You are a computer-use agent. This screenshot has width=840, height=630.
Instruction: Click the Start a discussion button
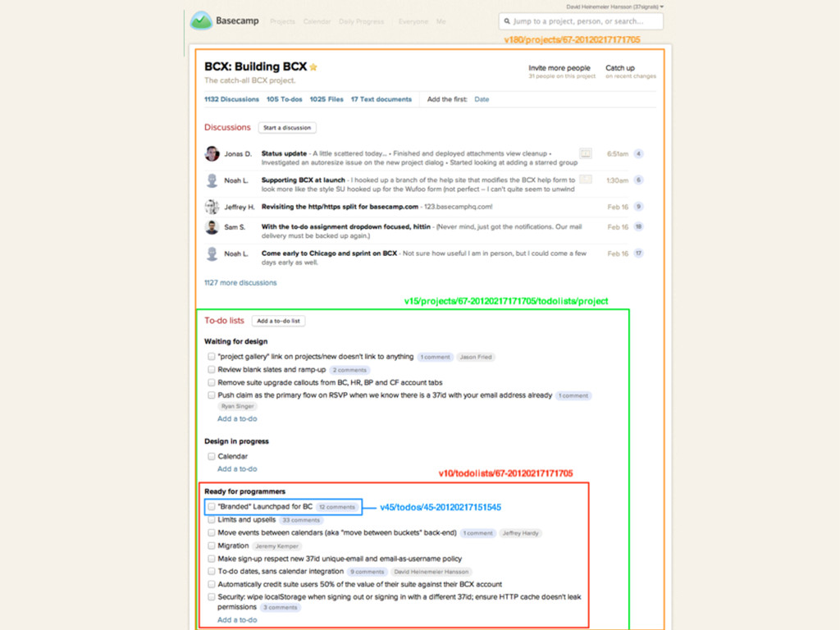click(x=287, y=127)
